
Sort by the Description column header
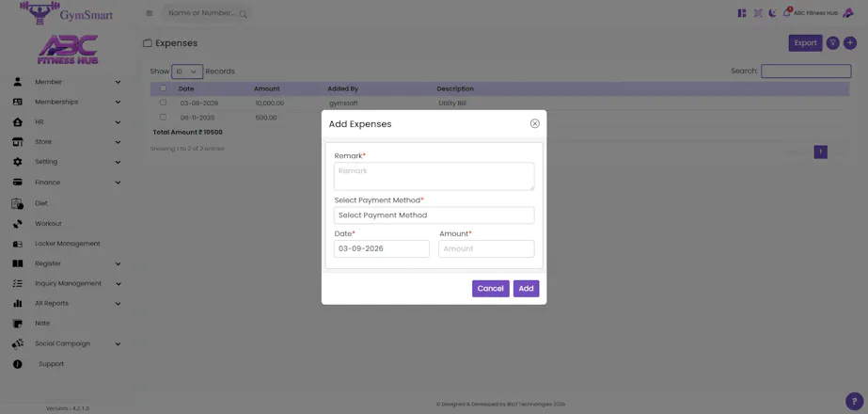pos(455,88)
